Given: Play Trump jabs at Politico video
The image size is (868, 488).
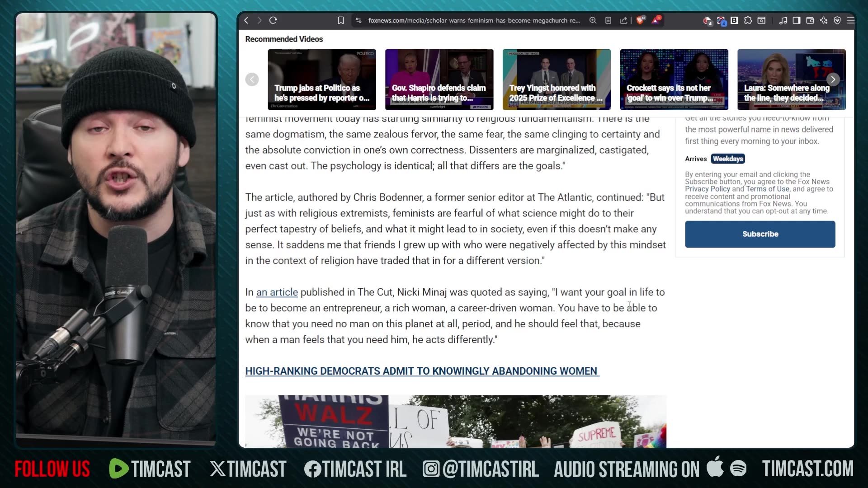Looking at the screenshot, I should coord(321,80).
